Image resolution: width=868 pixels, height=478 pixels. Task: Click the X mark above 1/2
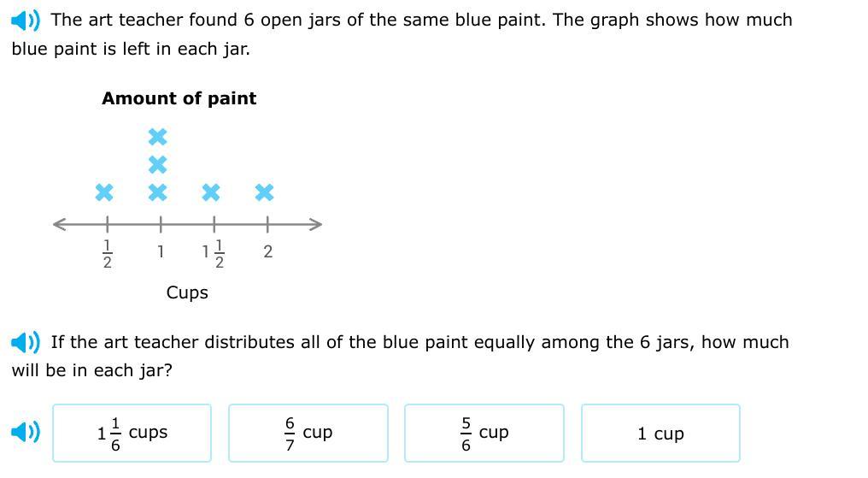tap(104, 192)
